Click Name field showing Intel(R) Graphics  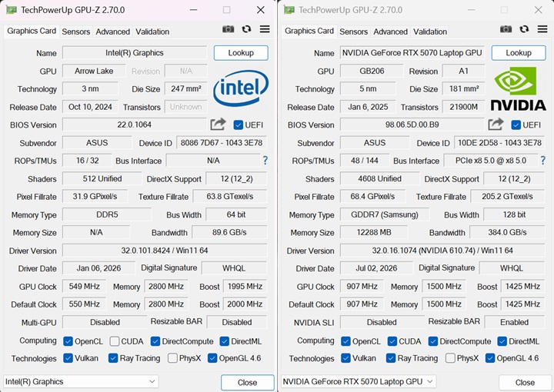135,53
